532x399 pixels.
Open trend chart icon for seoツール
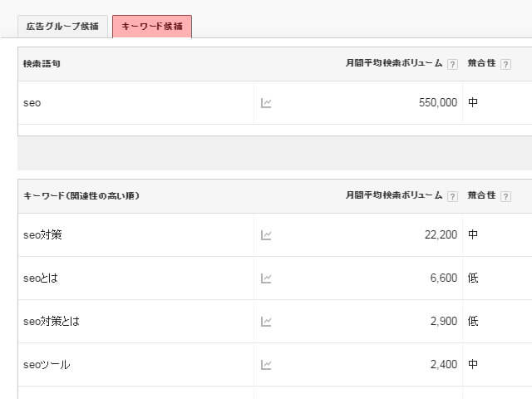[x=266, y=365]
